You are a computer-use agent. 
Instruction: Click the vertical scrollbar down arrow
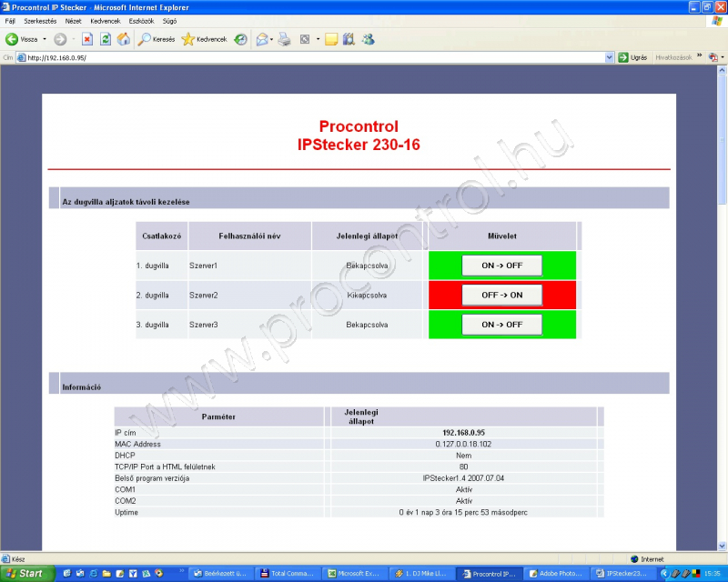pyautogui.click(x=722, y=546)
